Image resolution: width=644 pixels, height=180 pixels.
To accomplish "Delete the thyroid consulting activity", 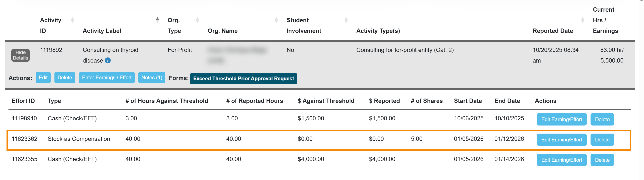I will click(x=65, y=78).
